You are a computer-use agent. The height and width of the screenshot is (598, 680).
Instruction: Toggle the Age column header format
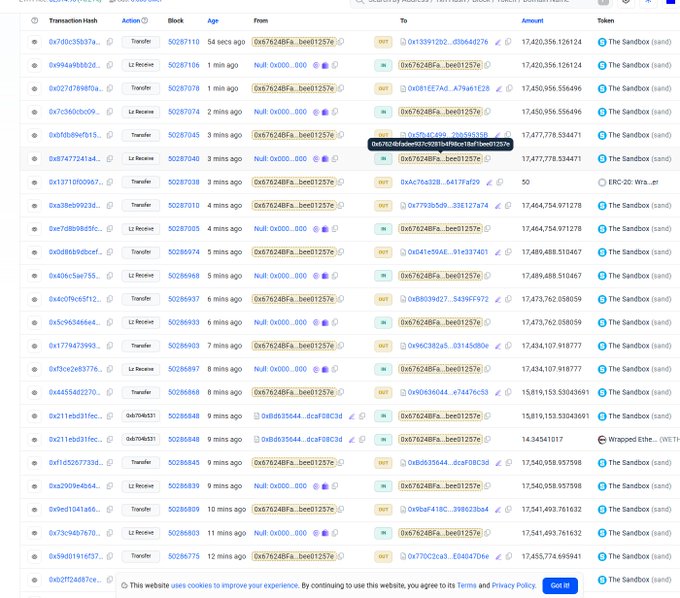point(213,20)
